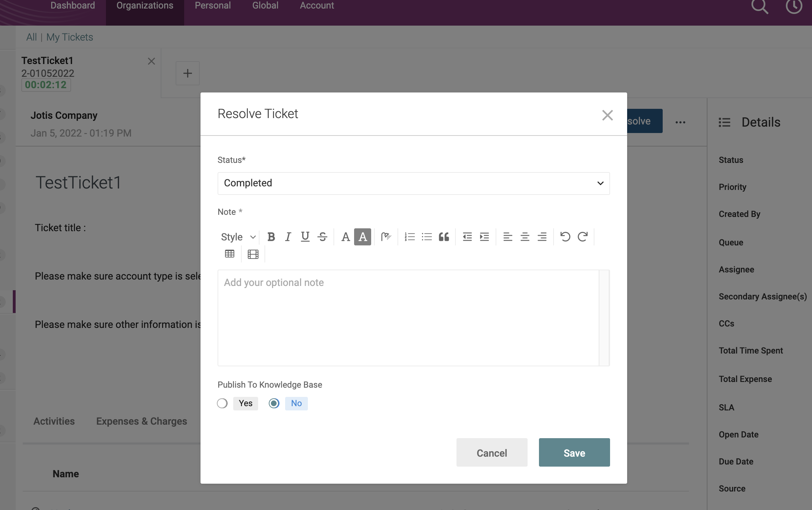Viewport: 812px width, 510px height.
Task: Go to the Dashboard menu
Action: click(73, 6)
